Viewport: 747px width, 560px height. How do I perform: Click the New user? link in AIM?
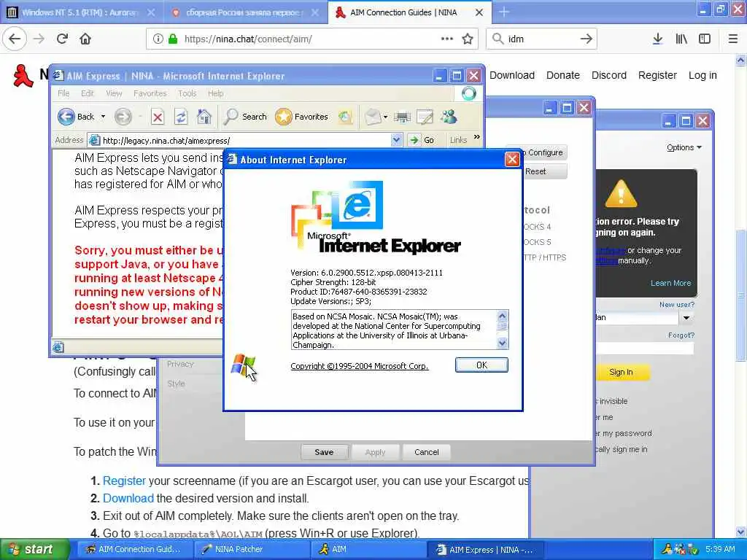pos(676,304)
